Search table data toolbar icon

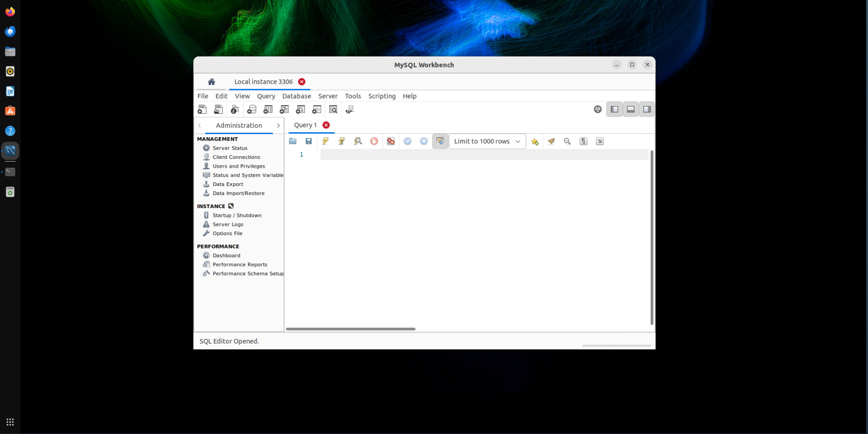333,109
